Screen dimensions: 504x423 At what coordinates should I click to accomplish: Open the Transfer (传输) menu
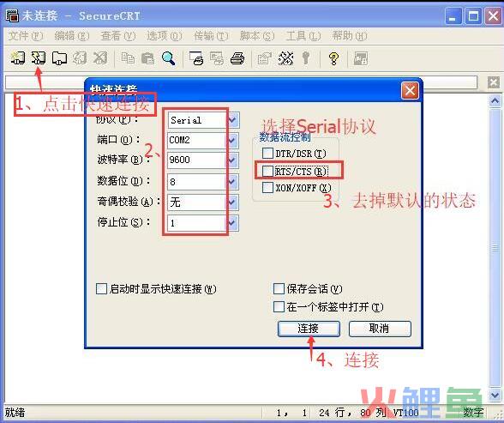click(x=211, y=36)
